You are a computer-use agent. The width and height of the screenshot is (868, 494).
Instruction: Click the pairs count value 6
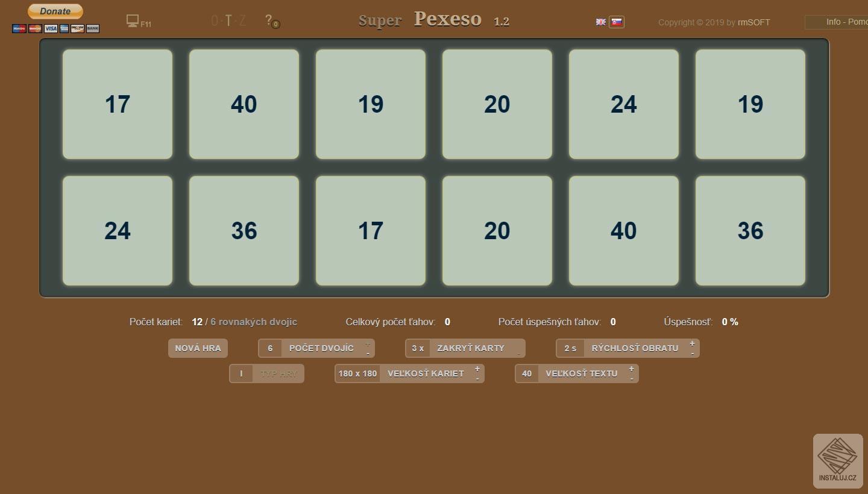270,348
